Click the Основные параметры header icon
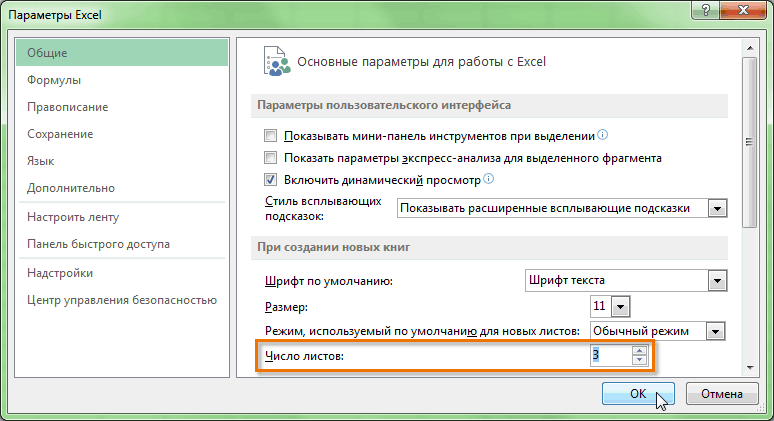 click(x=276, y=61)
